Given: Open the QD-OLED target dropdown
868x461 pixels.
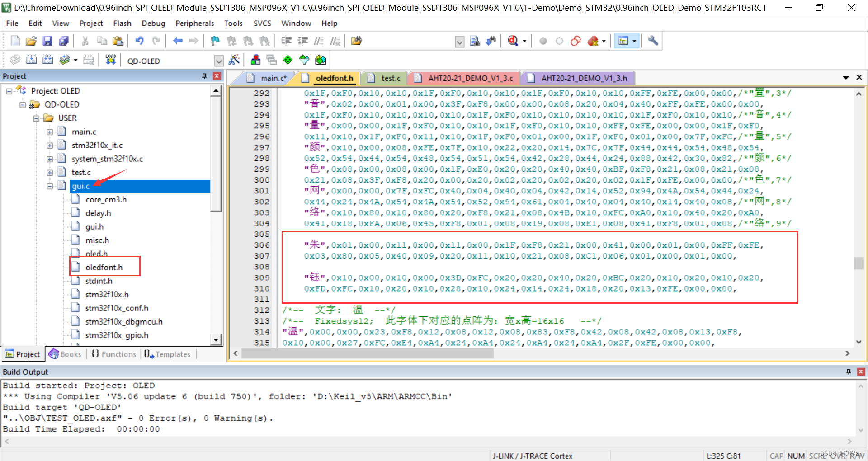Looking at the screenshot, I should [x=219, y=61].
